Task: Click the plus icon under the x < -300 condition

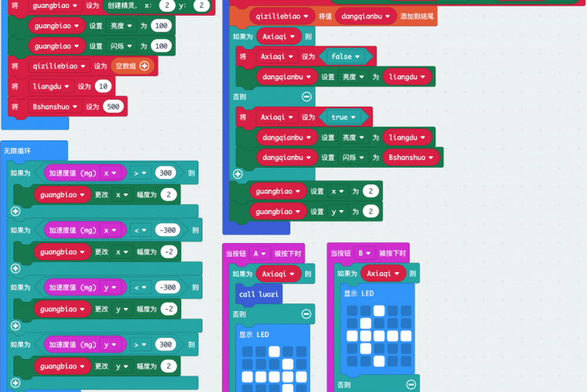Action: click(15, 269)
